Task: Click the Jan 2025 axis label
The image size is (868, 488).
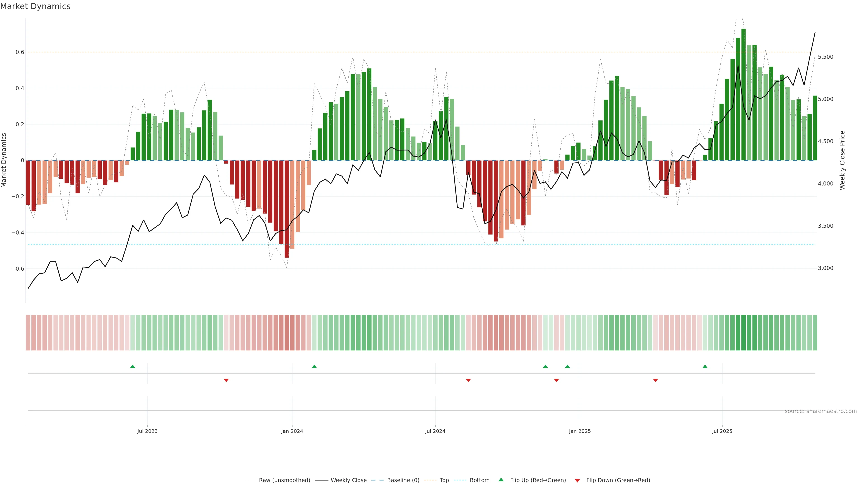Action: click(x=580, y=431)
